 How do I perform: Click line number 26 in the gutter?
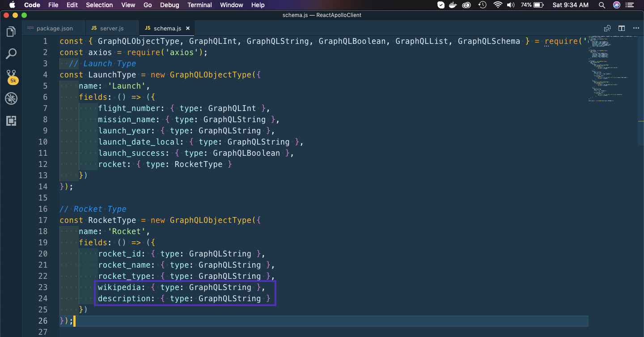(43, 321)
